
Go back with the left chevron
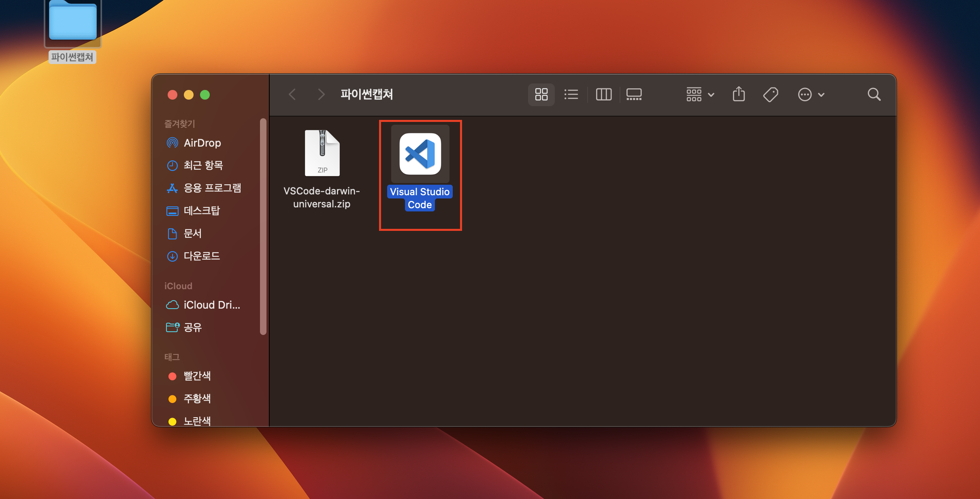point(292,94)
